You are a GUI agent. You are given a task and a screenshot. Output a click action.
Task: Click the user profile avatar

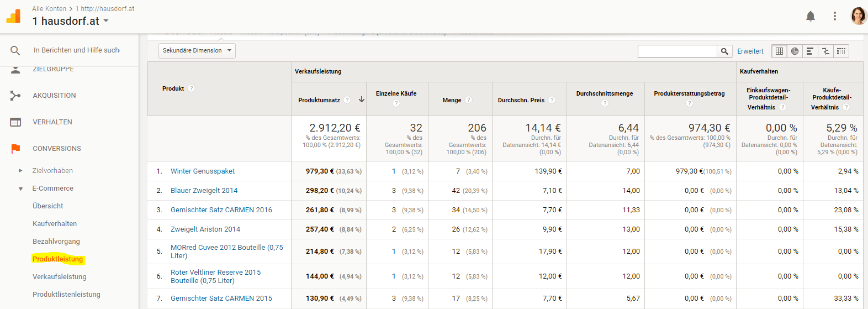(859, 16)
